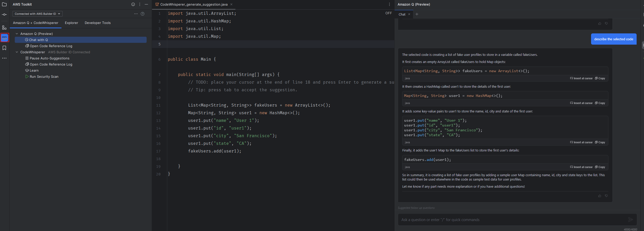Switch to Developer Tools tab

(x=98, y=23)
